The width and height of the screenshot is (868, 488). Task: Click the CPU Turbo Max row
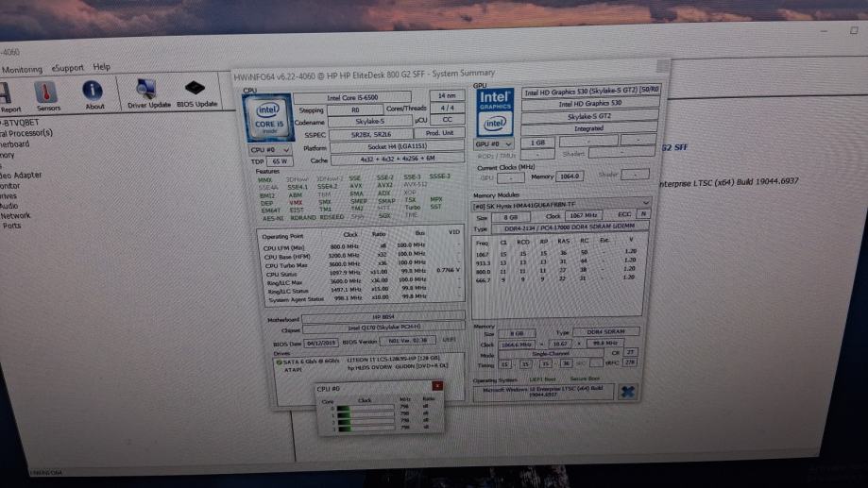click(x=361, y=264)
